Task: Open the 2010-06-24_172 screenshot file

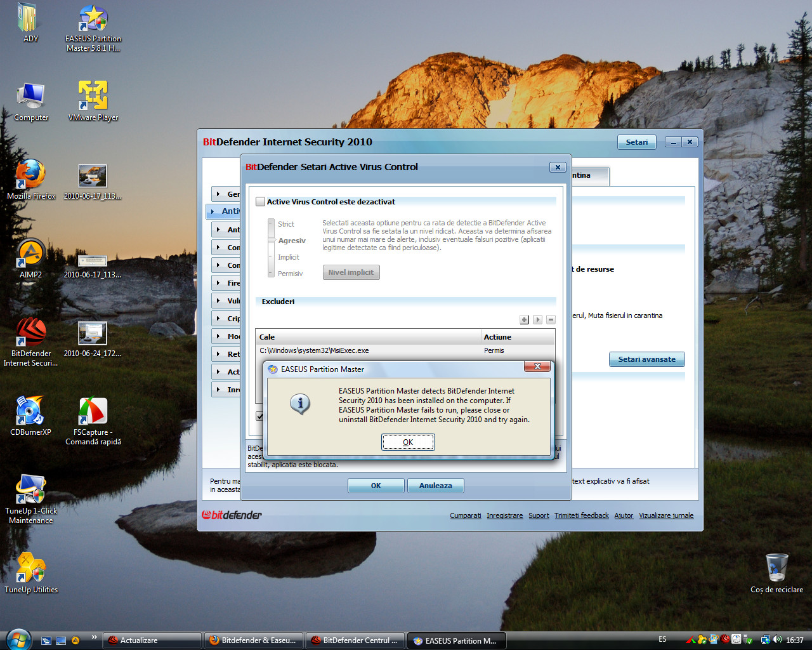Action: tap(93, 338)
